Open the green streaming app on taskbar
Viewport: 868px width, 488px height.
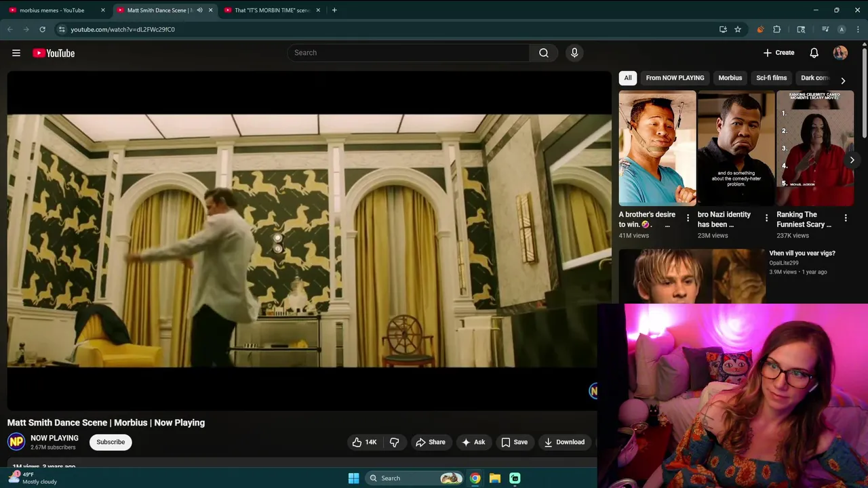pos(515,478)
